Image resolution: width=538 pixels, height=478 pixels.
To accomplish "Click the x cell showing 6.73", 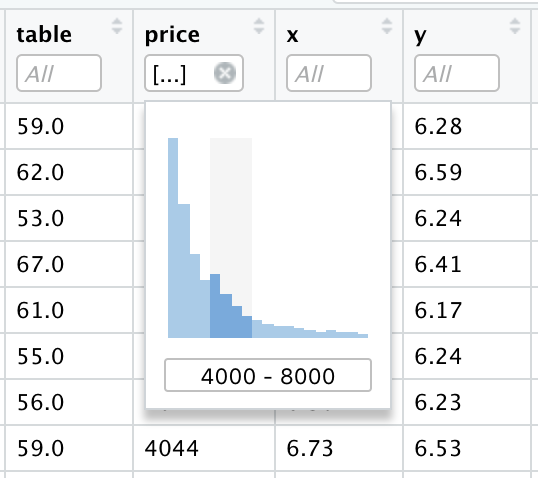I will (310, 448).
